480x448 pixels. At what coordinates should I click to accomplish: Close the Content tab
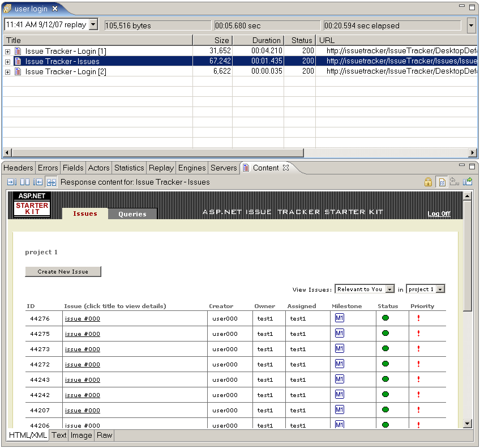pyautogui.click(x=286, y=168)
